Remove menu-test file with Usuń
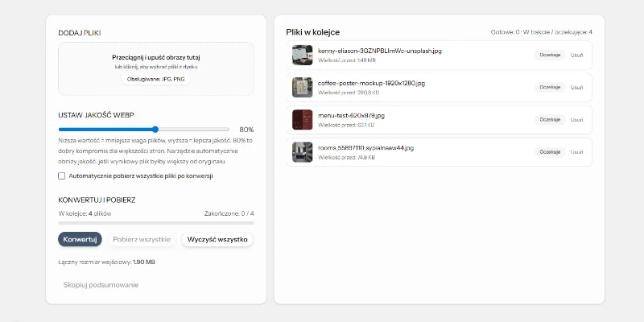 [x=577, y=119]
